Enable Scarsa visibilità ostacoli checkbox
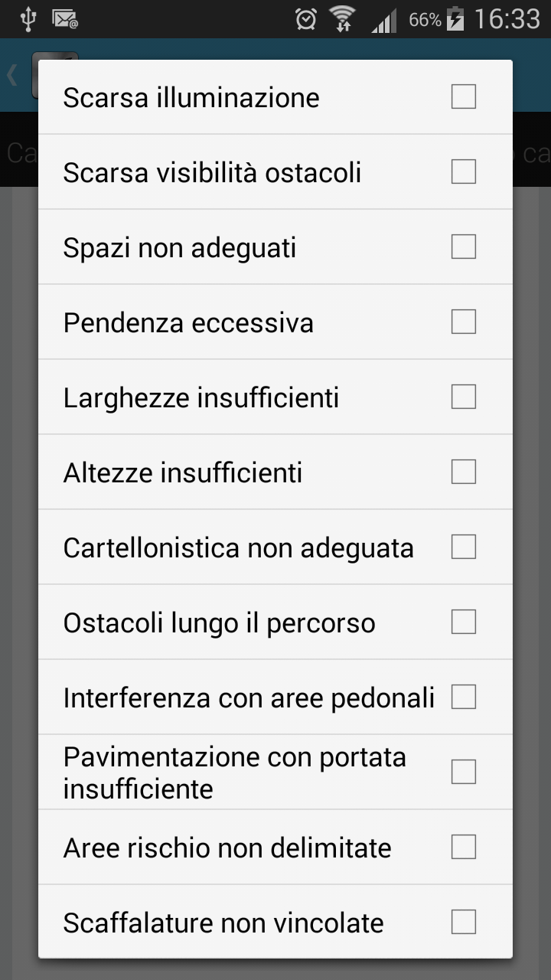551x980 pixels. [464, 172]
